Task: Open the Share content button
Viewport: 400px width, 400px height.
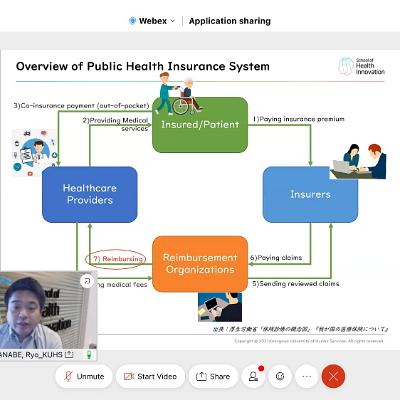Action: 213,376
